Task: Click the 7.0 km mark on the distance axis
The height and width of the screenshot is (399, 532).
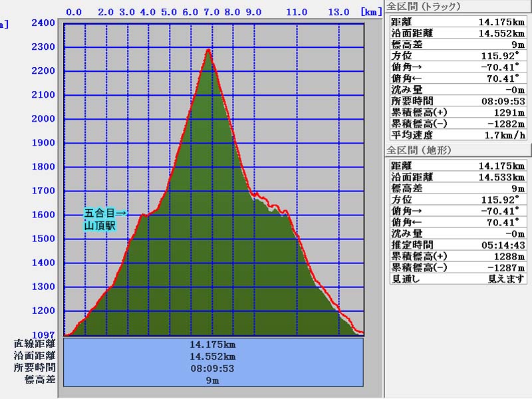Action: [211, 12]
